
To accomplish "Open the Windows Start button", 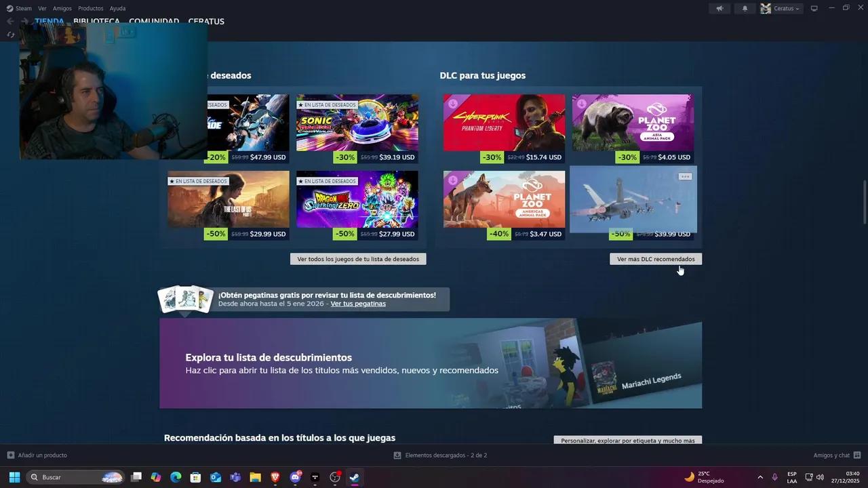I will [x=14, y=477].
